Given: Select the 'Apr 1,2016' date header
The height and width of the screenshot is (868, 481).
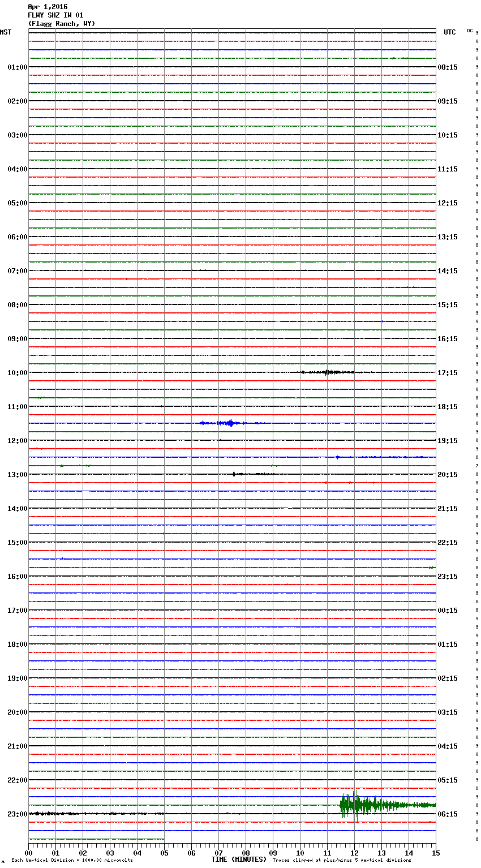Looking at the screenshot, I should point(48,7).
